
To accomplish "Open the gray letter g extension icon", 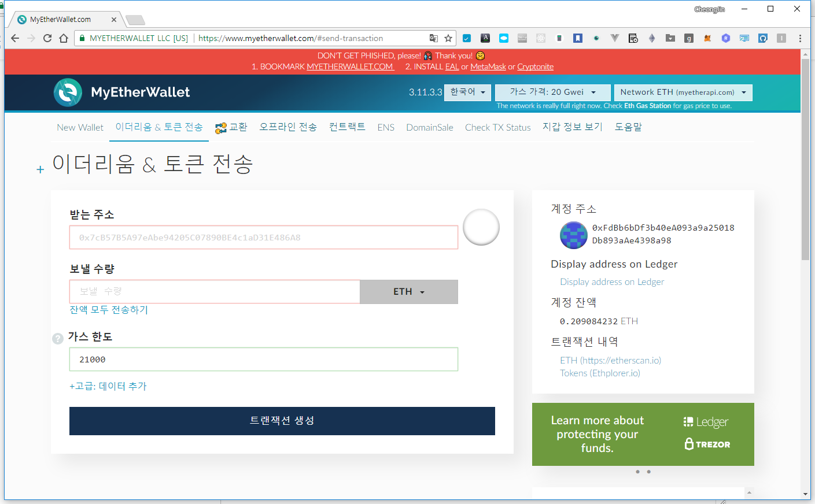I will [689, 38].
